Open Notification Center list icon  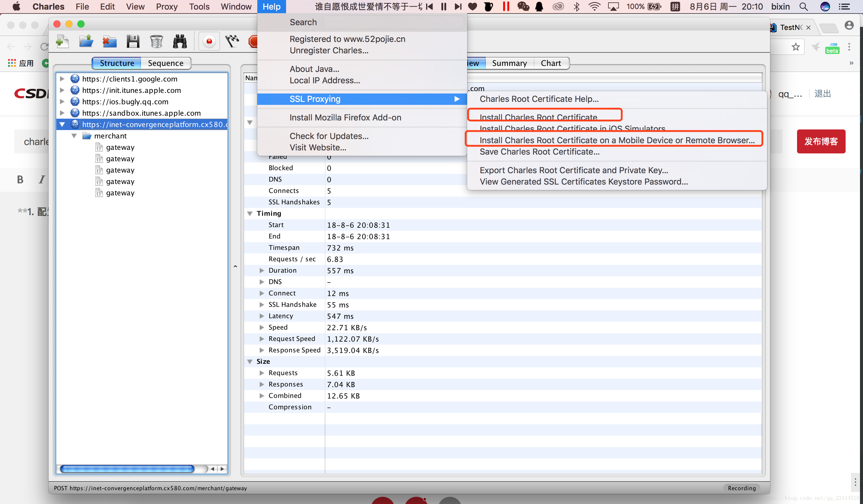pyautogui.click(x=844, y=7)
